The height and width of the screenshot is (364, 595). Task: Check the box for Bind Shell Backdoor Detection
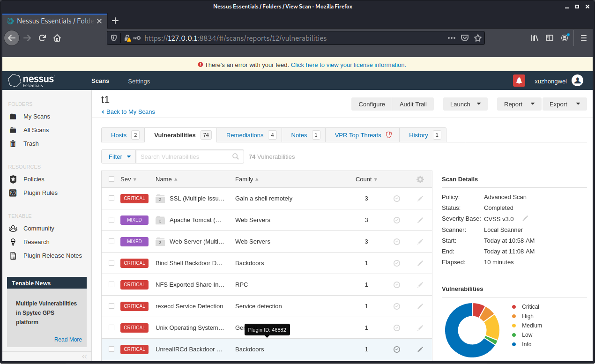(112, 263)
